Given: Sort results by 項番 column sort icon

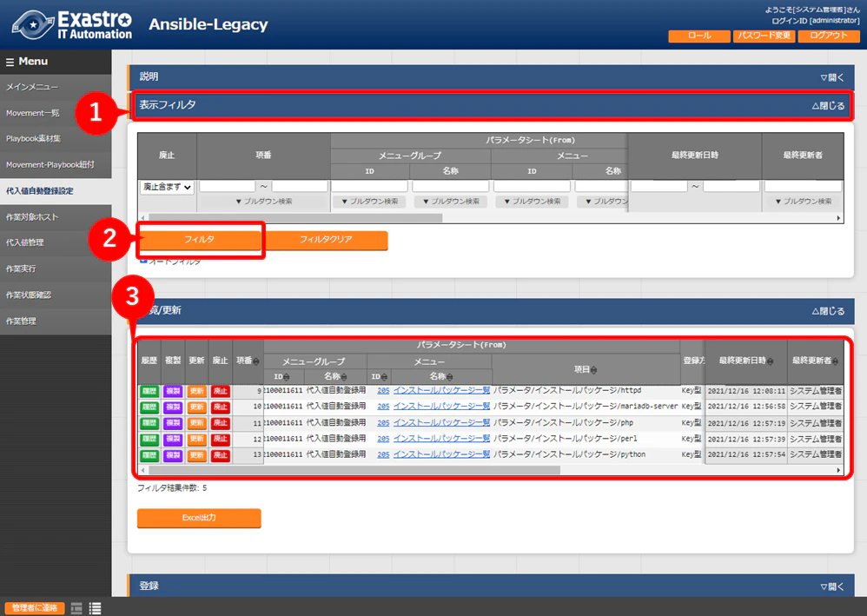Looking at the screenshot, I should pos(256,361).
